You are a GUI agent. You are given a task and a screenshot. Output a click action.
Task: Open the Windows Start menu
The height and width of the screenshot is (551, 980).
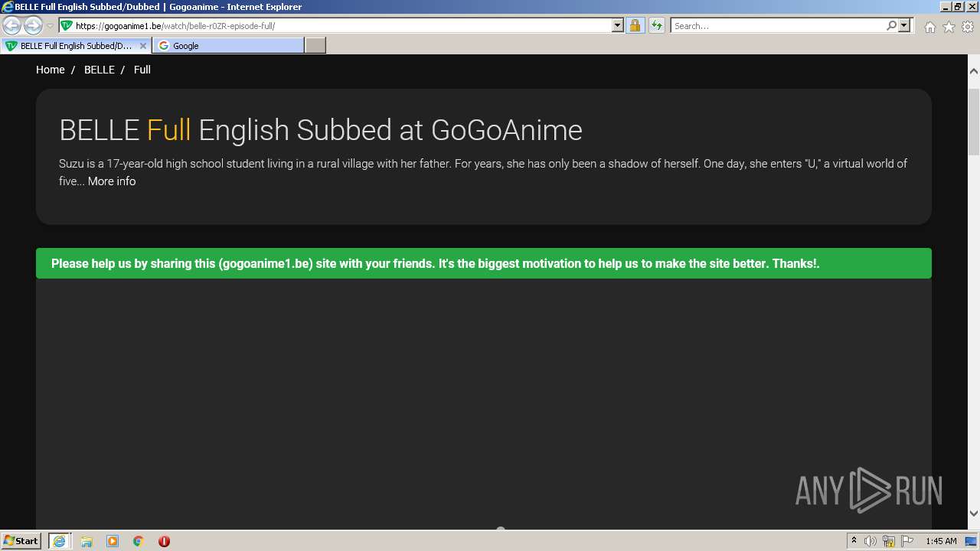click(21, 541)
